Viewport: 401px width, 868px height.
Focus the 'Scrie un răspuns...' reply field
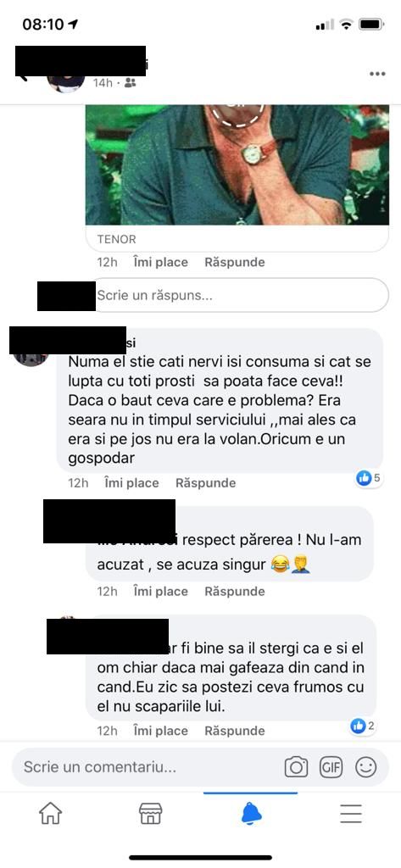pyautogui.click(x=239, y=296)
